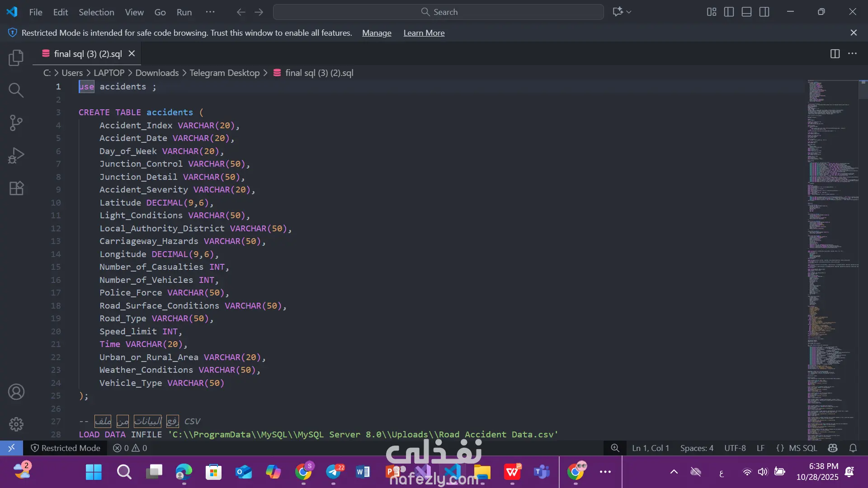Open the Explorer view in activity bar

tap(16, 58)
